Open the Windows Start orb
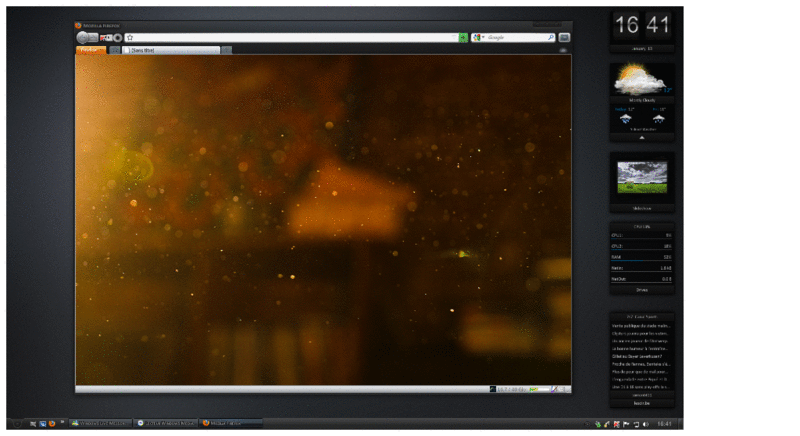This screenshot has width=800, height=436. 17,424
